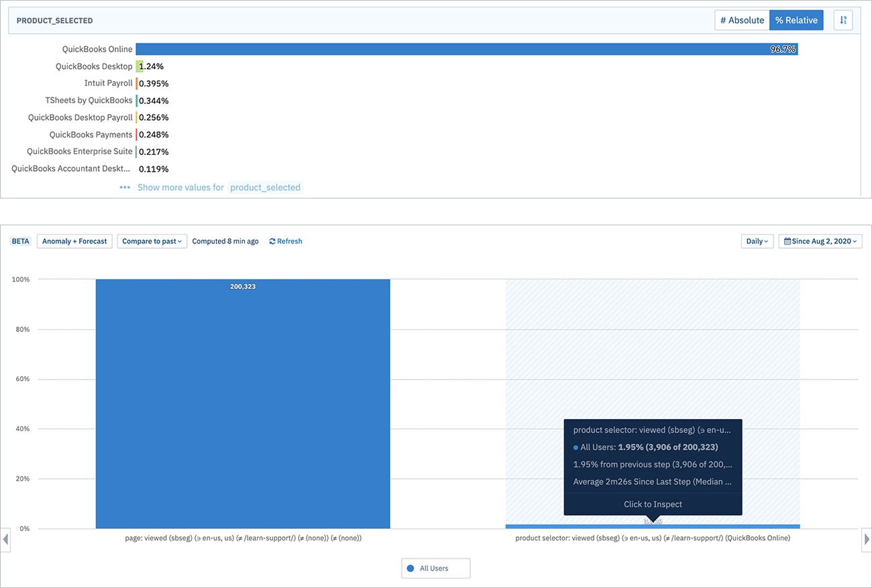This screenshot has height=588, width=872.
Task: Click the Average 2m26s Since Last Step text
Action: 653,481
